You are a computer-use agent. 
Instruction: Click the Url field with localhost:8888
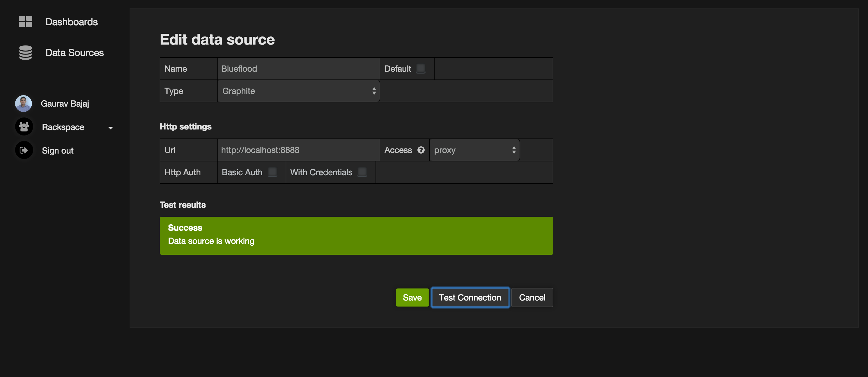coord(299,150)
